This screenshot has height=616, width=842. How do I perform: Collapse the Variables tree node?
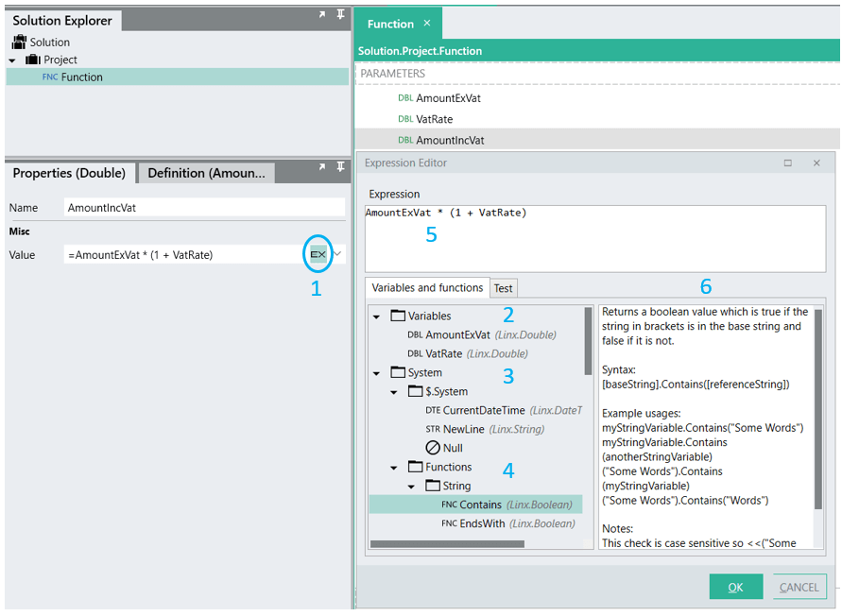[x=376, y=317]
